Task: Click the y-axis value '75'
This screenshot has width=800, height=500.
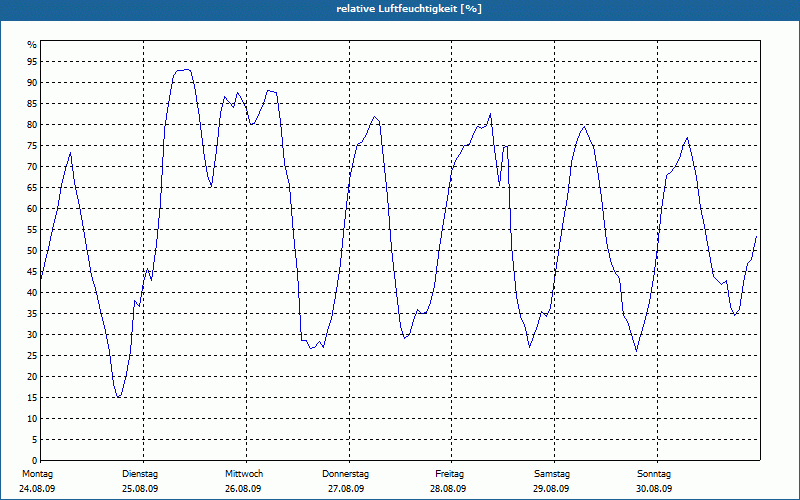Action: click(32, 146)
